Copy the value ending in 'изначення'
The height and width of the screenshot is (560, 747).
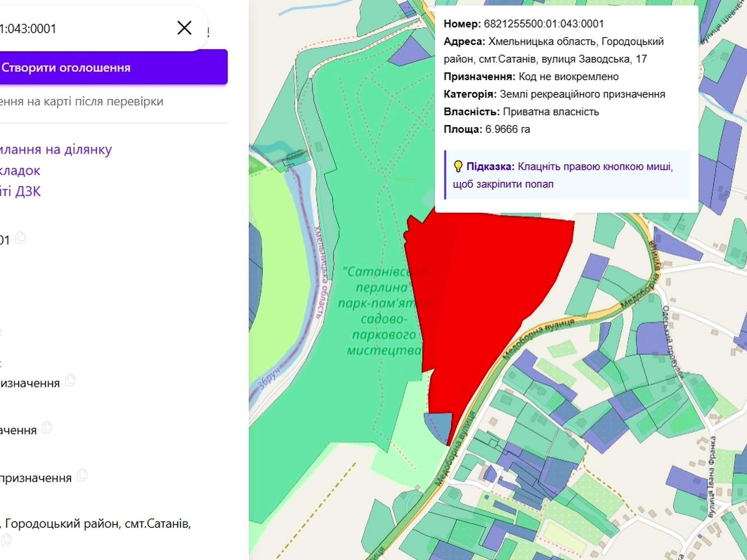coord(70,380)
